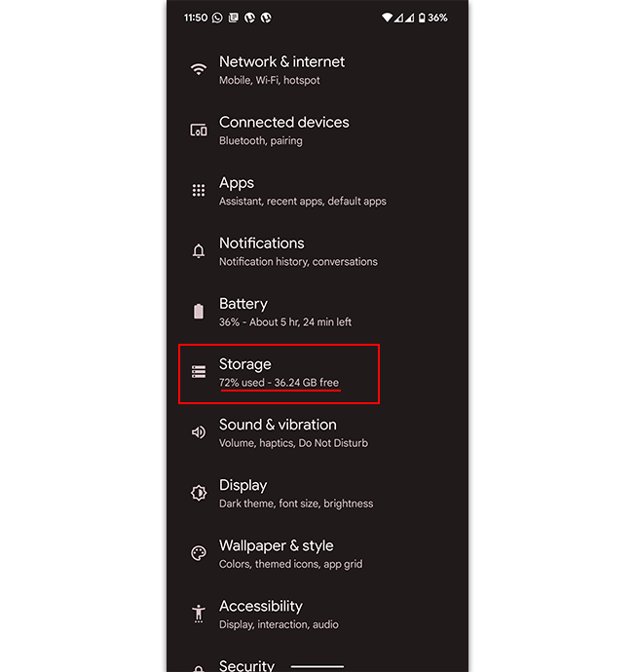Screen dimensions: 635x672
Task: Tap the home gesture bar at the bottom
Action: tap(317, 666)
